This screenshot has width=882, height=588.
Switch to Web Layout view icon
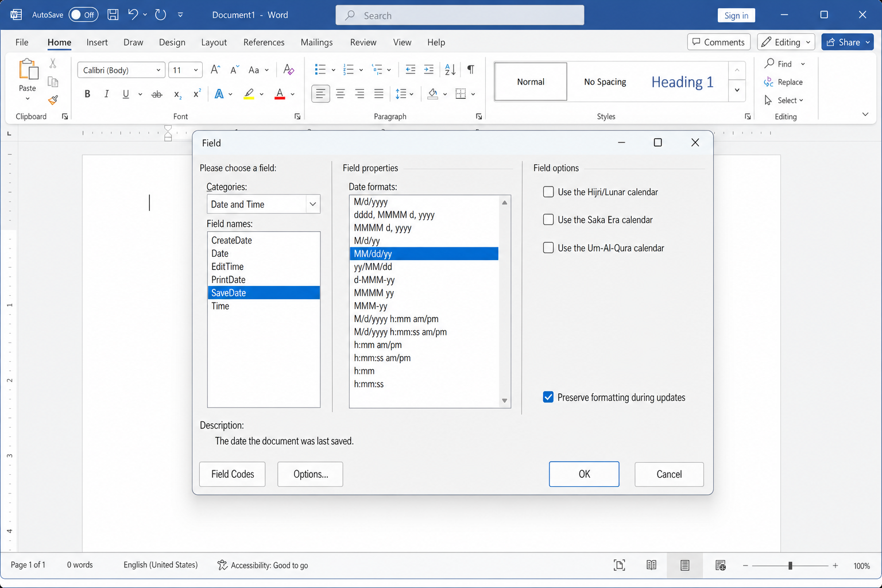tap(721, 566)
